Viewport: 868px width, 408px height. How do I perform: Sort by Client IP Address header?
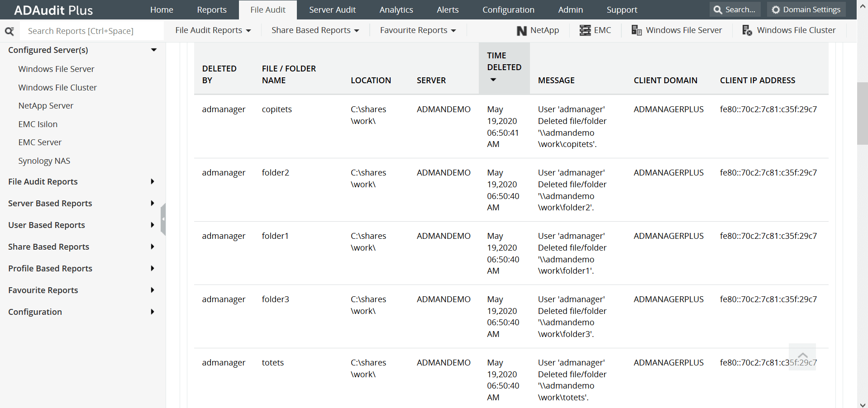point(758,80)
